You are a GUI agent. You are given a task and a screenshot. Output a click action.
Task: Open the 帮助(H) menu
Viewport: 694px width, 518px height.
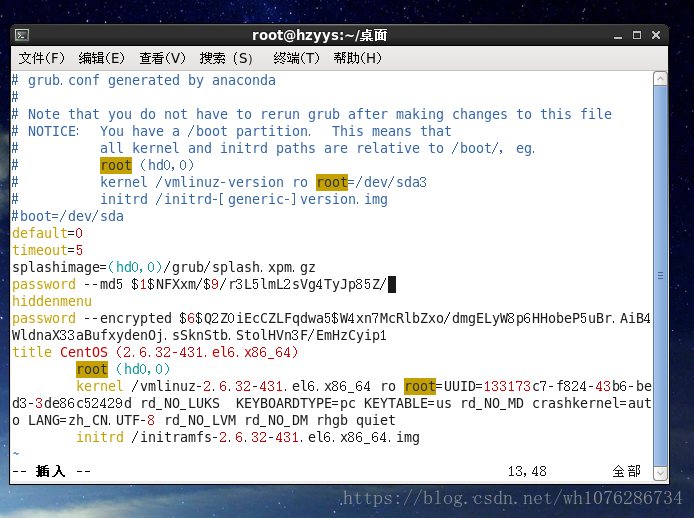pos(357,58)
